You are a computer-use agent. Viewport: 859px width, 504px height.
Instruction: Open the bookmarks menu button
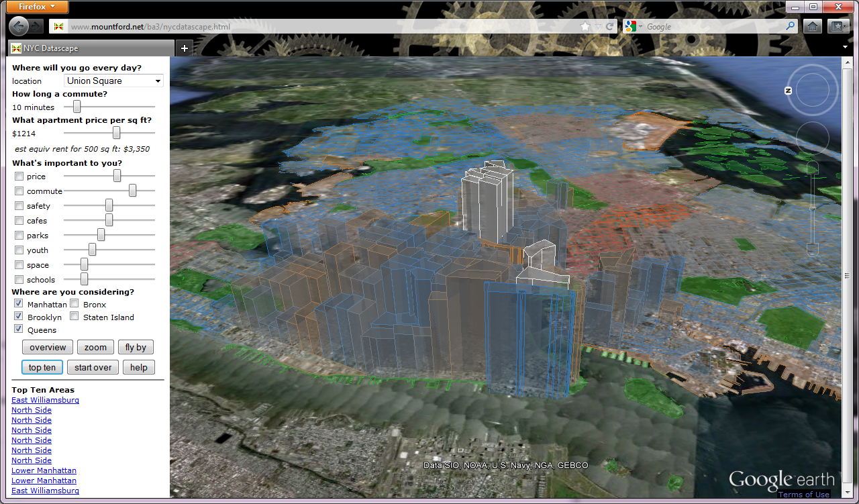pos(838,27)
